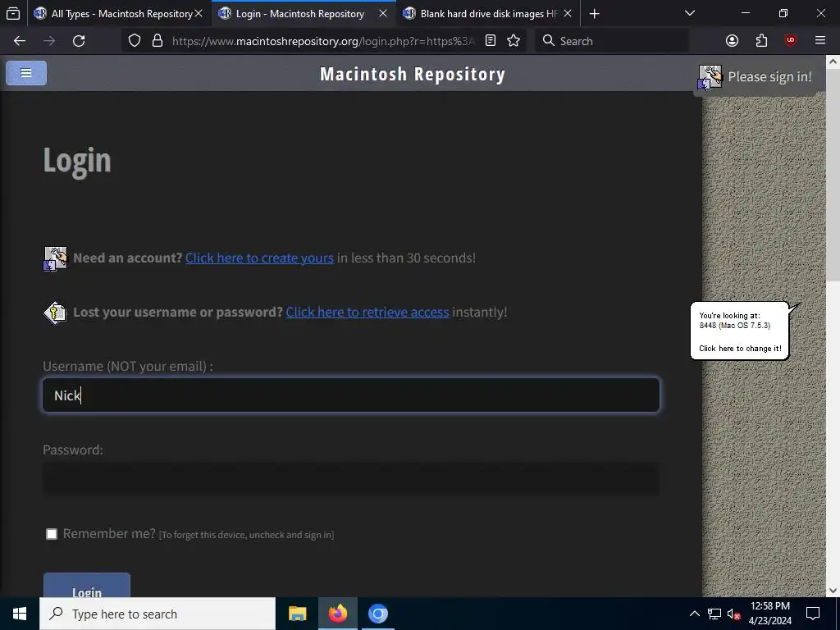This screenshot has height=630, width=840.
Task: Click the Firefox Search box
Action: coord(612,41)
